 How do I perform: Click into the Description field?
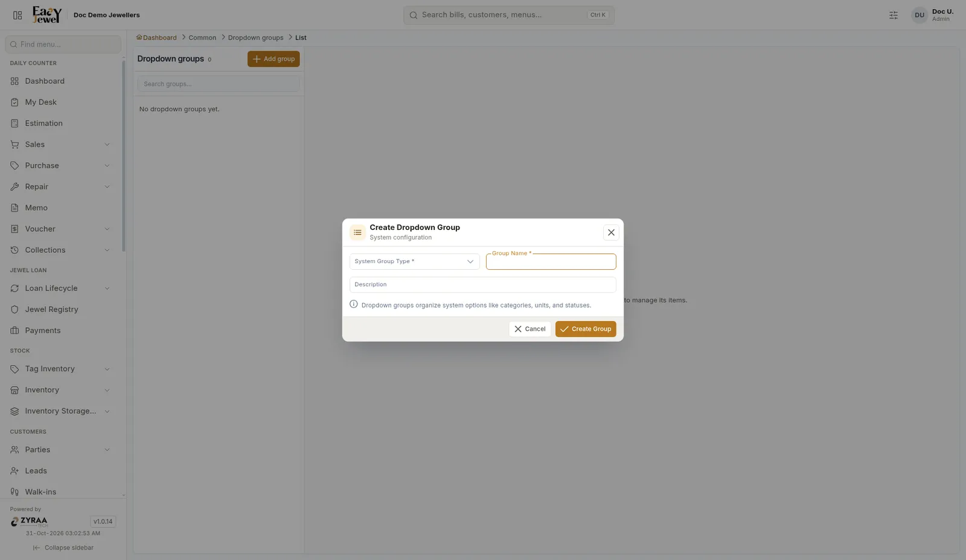[x=483, y=285]
